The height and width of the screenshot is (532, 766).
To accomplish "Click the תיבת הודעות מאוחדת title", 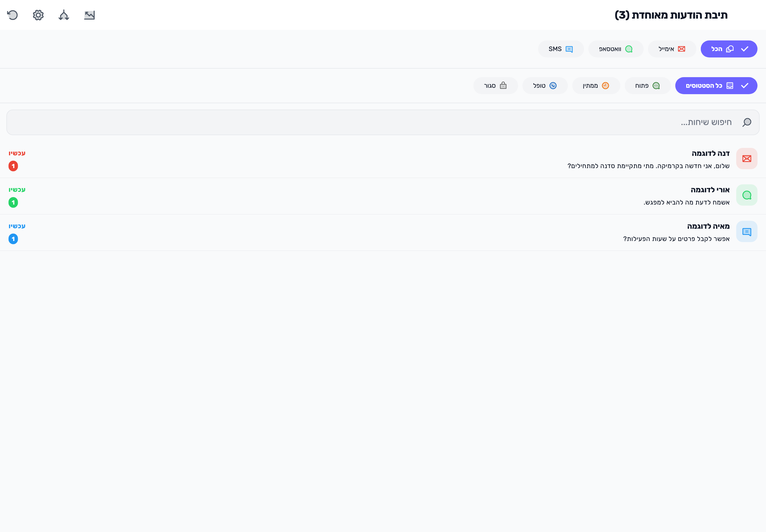I will point(671,15).
